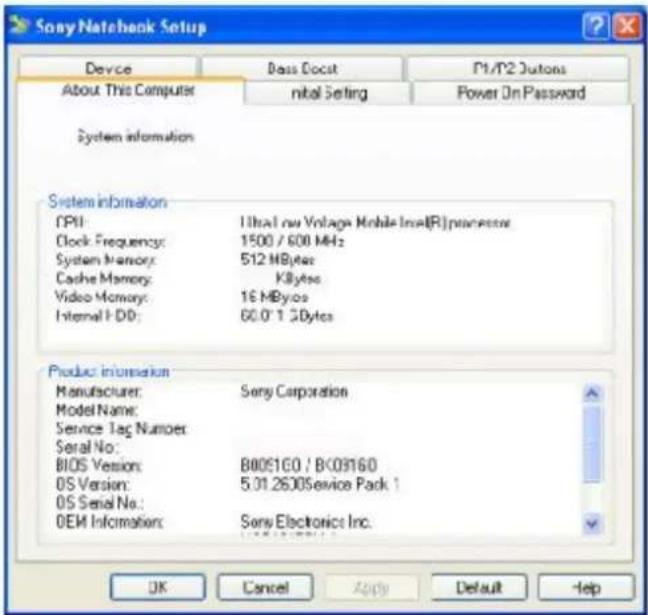Click the question mark help button in title bar
This screenshot has height=615, width=648.
pyautogui.click(x=596, y=26)
